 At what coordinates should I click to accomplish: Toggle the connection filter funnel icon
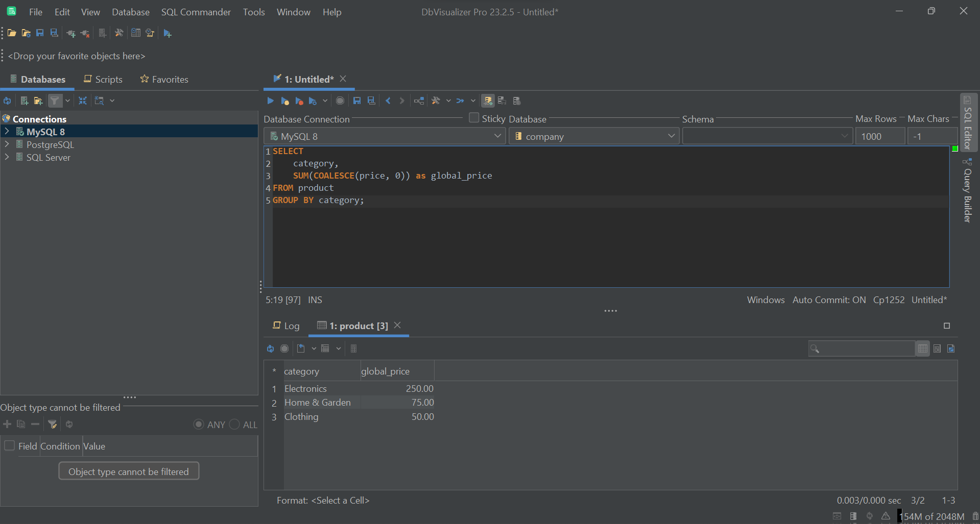pyautogui.click(x=55, y=101)
